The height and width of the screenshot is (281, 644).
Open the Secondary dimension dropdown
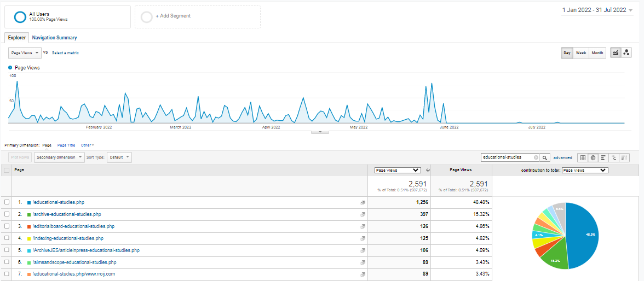click(x=59, y=157)
